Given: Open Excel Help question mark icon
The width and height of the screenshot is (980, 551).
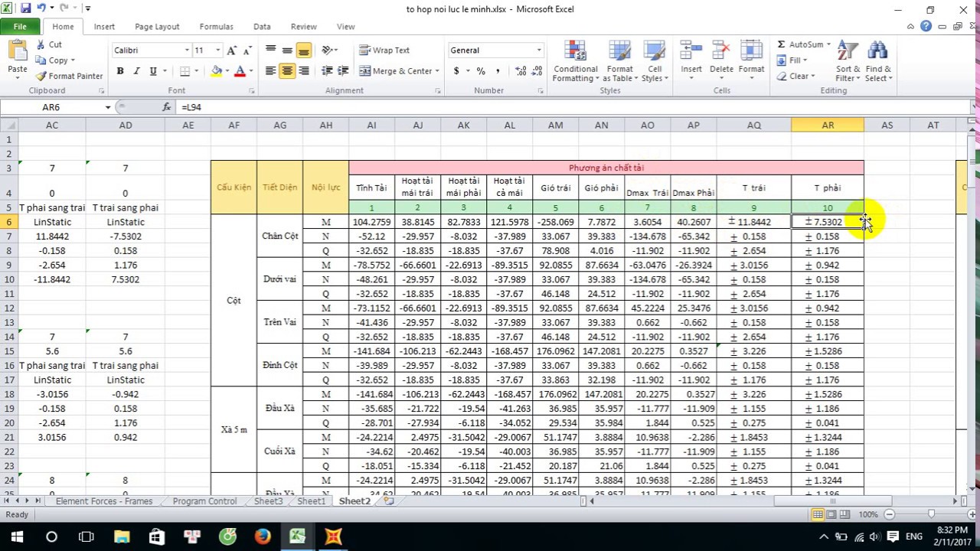Looking at the screenshot, I should pos(926,27).
